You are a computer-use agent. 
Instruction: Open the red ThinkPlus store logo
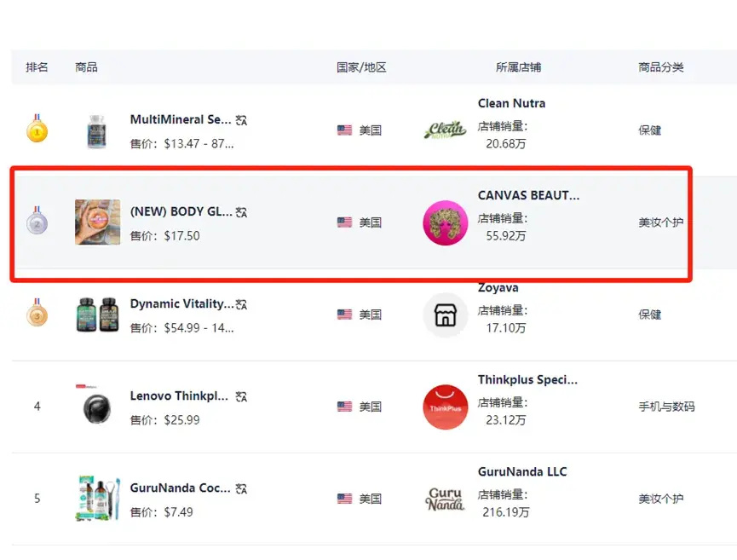click(445, 407)
